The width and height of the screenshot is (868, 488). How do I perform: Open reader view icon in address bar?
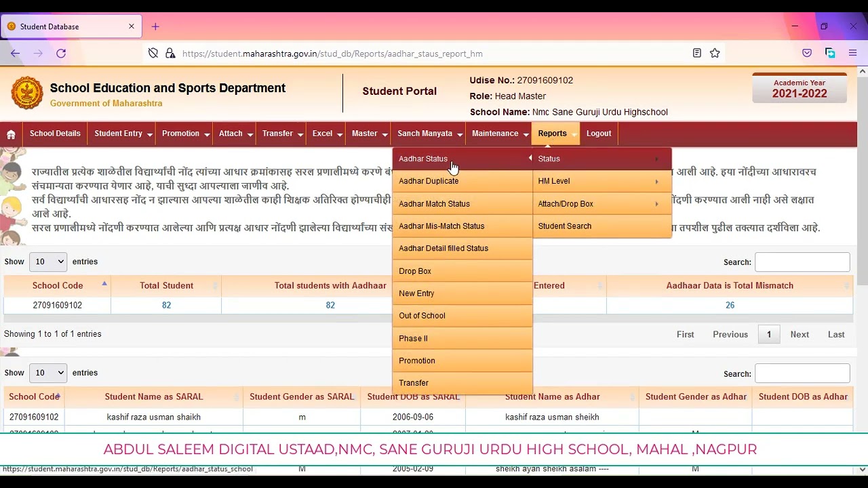click(696, 53)
